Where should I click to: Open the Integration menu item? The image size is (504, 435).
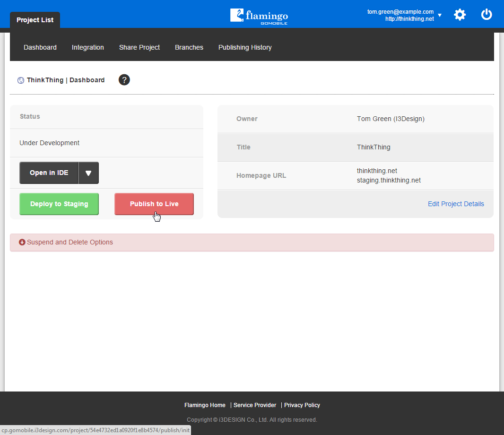pyautogui.click(x=88, y=48)
